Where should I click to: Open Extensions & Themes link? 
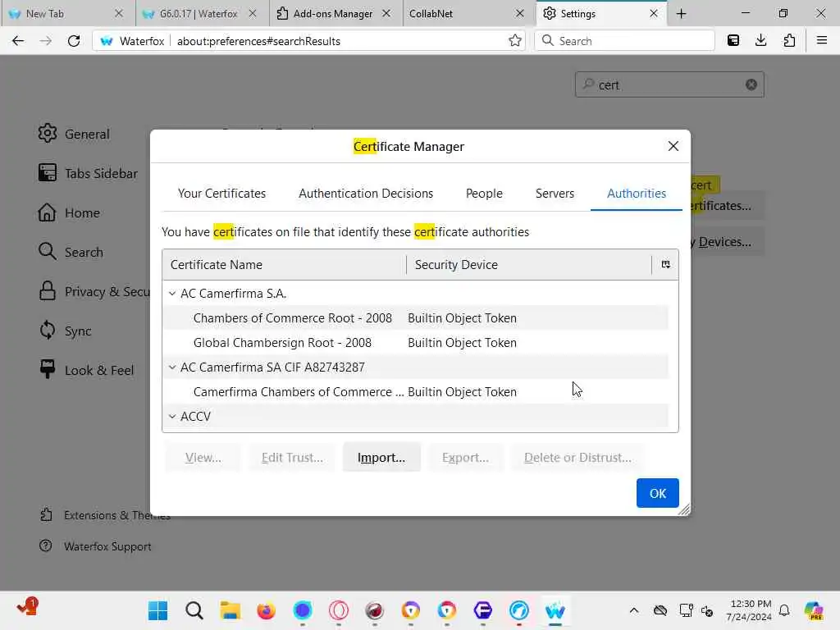click(105, 515)
